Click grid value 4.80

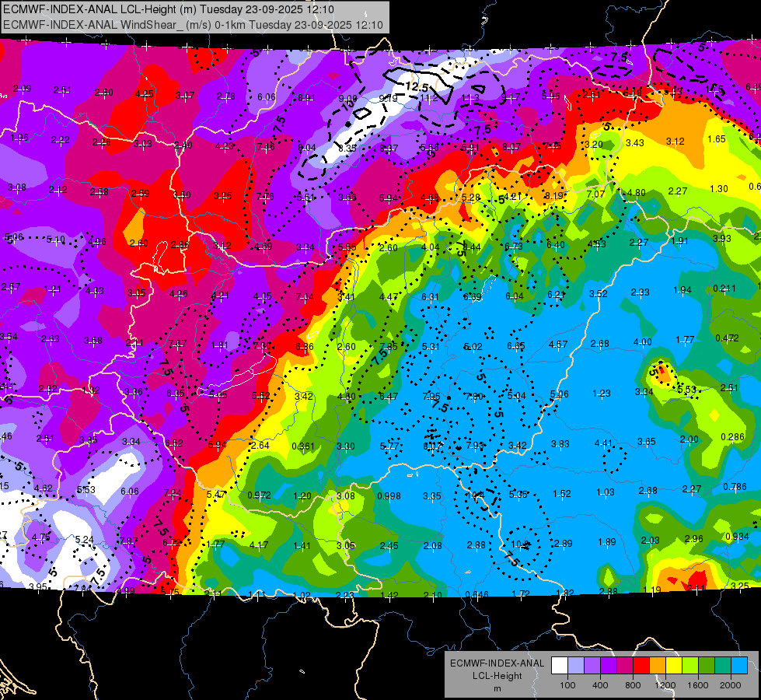tap(637, 192)
